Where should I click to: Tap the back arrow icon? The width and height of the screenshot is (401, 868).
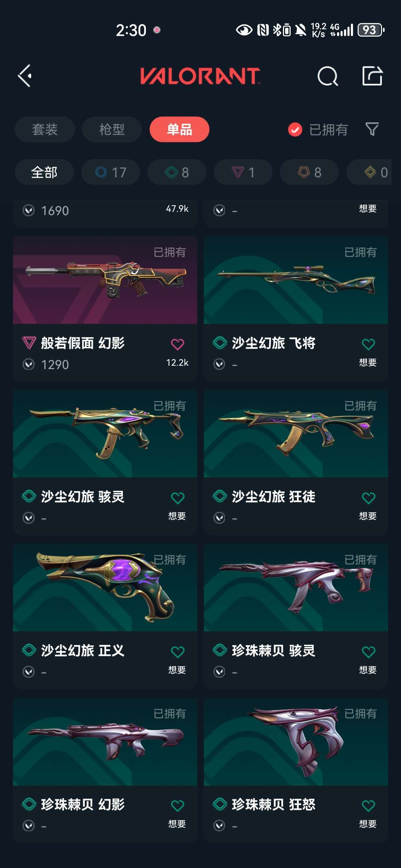[x=25, y=76]
